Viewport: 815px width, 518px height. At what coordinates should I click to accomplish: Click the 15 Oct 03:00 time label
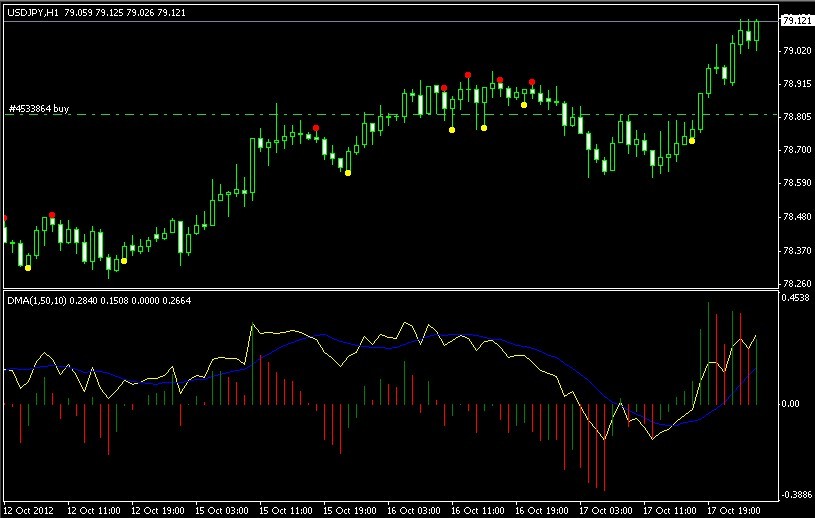pyautogui.click(x=222, y=510)
